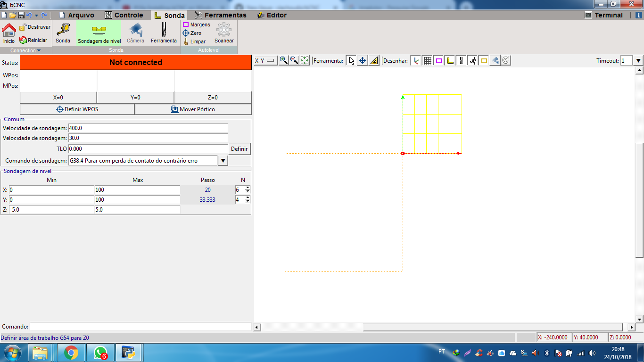Toggle axes display in Desenhar
Viewport: 644px width, 362px height.
[416, 60]
